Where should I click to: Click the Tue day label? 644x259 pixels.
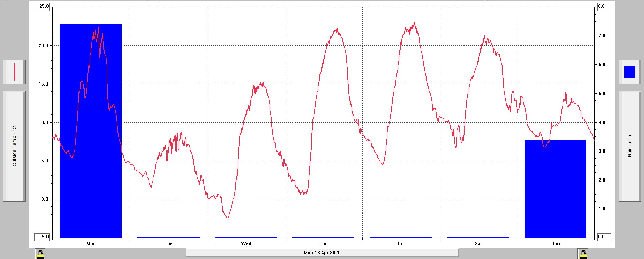(169, 243)
